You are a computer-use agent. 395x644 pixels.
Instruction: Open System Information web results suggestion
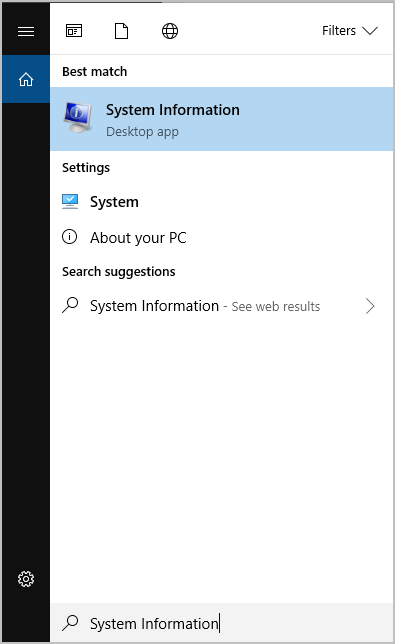(x=221, y=306)
